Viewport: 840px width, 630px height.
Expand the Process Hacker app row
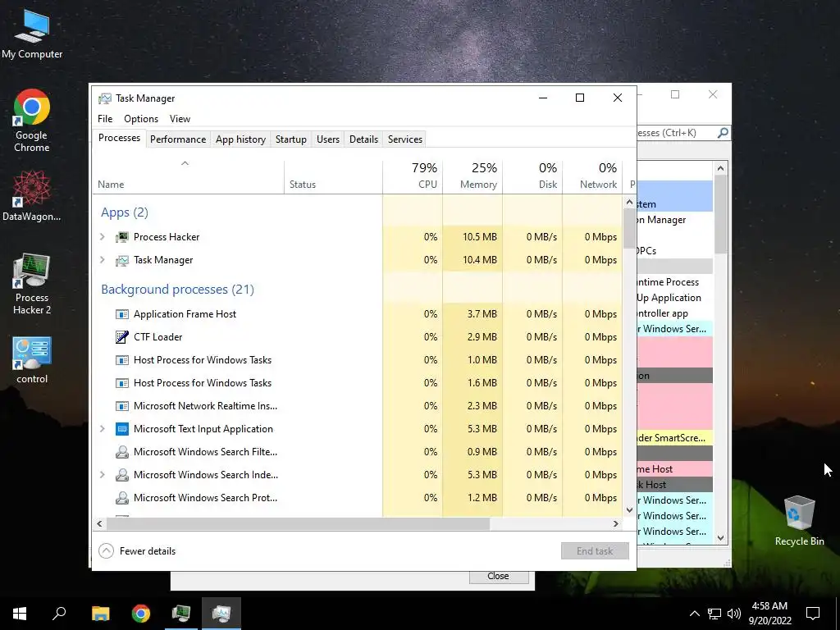(x=103, y=237)
